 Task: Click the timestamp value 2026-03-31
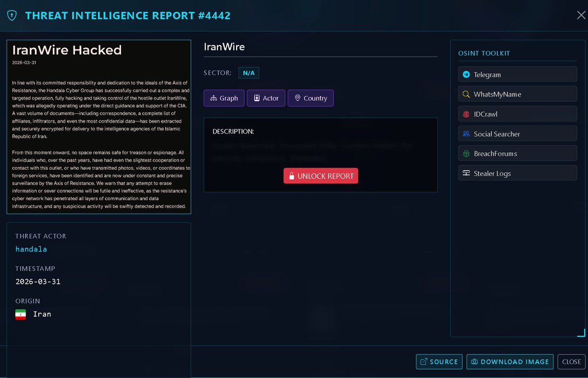(38, 282)
